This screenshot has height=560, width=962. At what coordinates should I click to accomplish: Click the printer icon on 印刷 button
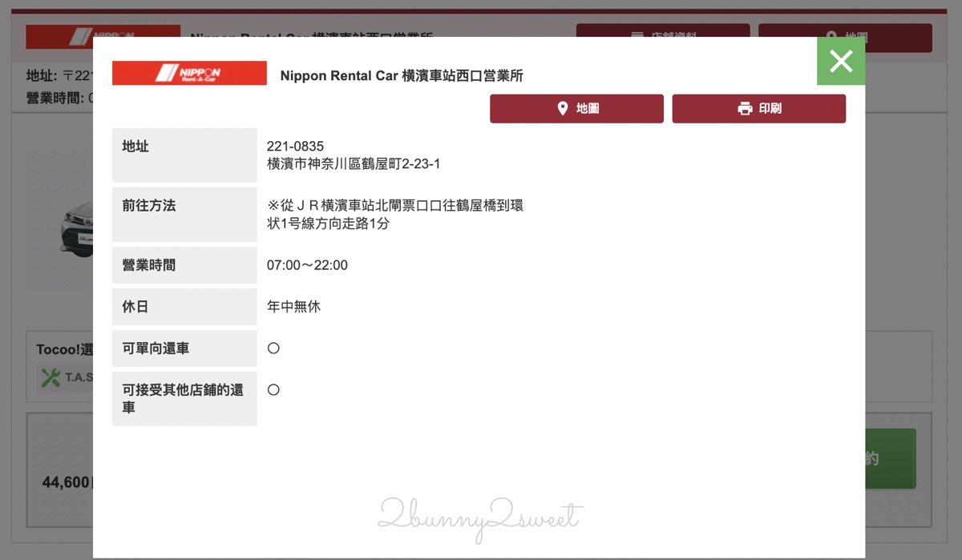click(x=745, y=108)
